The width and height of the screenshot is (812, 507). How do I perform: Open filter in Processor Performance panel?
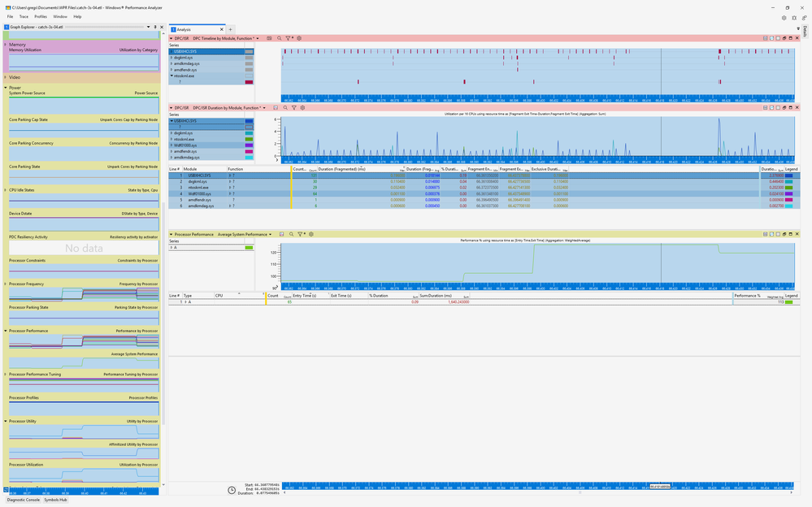point(301,234)
